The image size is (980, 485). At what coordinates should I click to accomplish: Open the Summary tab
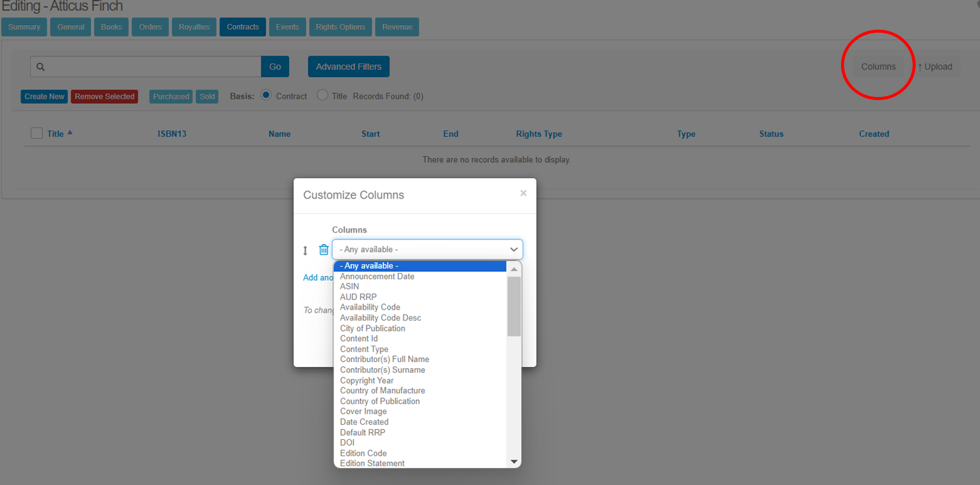coord(24,27)
